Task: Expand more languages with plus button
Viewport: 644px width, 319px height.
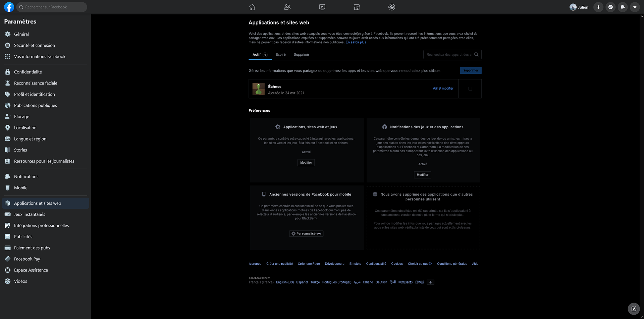Action: tap(431, 282)
